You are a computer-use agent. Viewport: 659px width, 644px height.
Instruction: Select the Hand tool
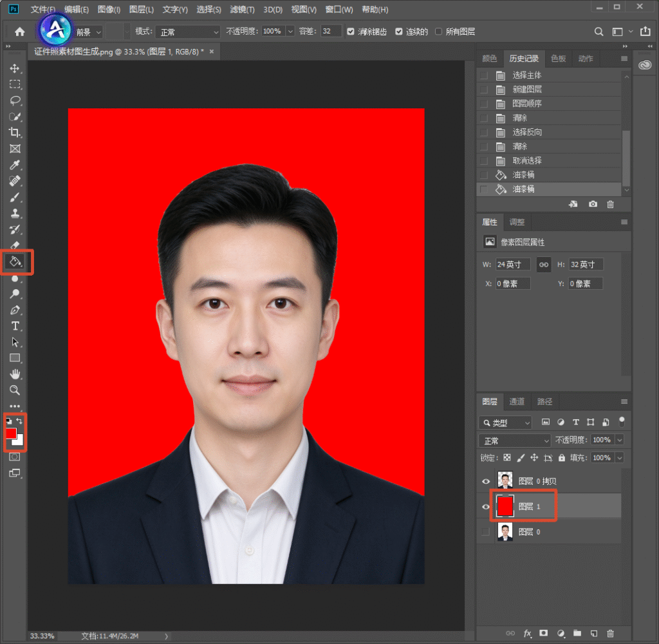[15, 374]
